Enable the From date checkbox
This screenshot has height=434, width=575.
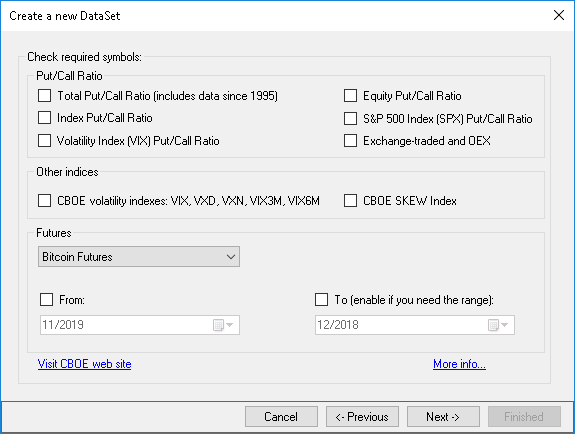(x=47, y=300)
